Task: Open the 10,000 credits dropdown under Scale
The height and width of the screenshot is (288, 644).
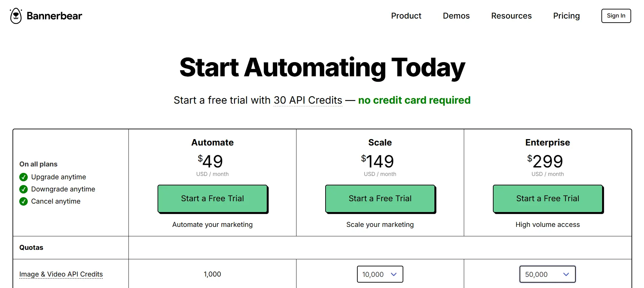Action: (x=380, y=274)
